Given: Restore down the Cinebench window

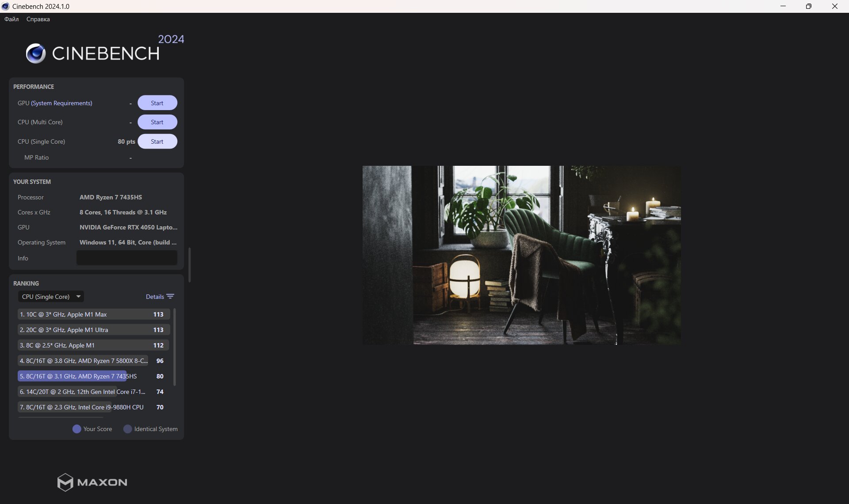Looking at the screenshot, I should point(809,6).
